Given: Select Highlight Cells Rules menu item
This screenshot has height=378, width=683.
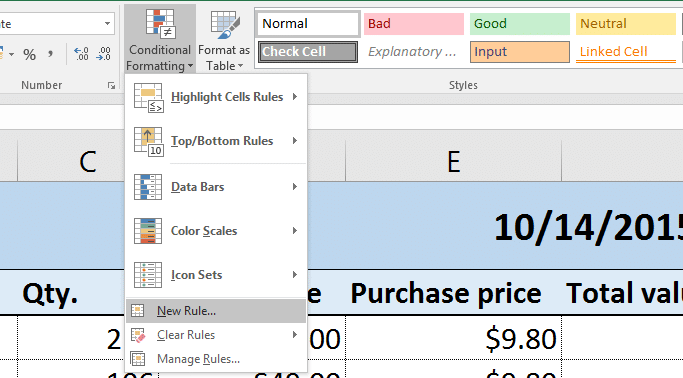Looking at the screenshot, I should 216,97.
